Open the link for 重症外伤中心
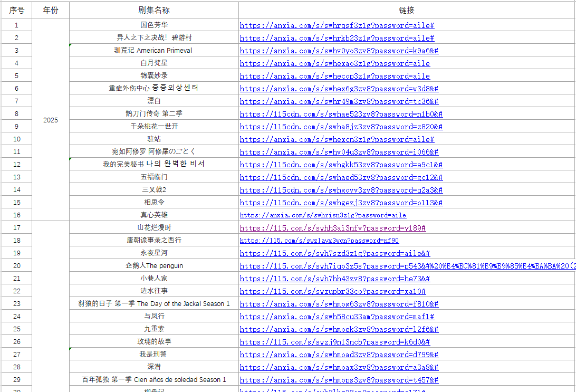This screenshot has width=576, height=392. [339, 89]
